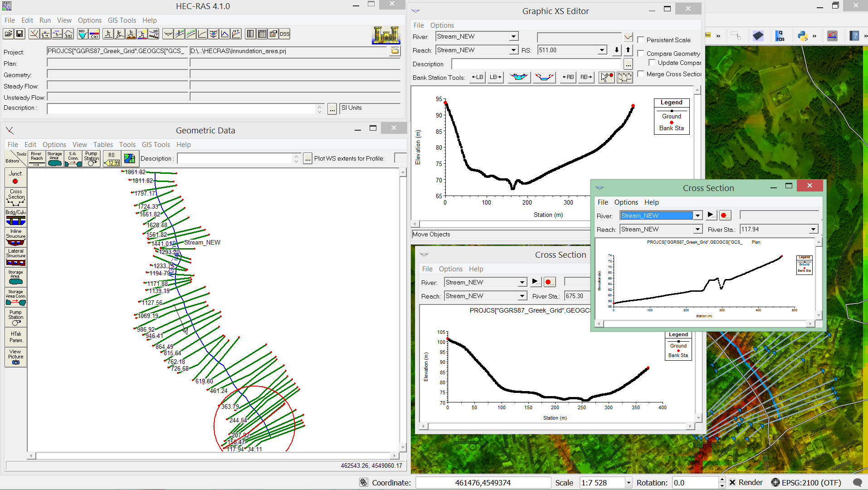The image size is (868, 490).
Task: Open project icon in HEC-RAS toolbar
Action: tap(8, 34)
